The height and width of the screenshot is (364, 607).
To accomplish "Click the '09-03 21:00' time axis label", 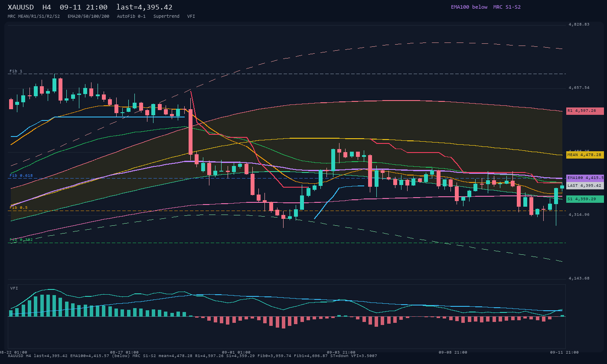I will [341, 352].
